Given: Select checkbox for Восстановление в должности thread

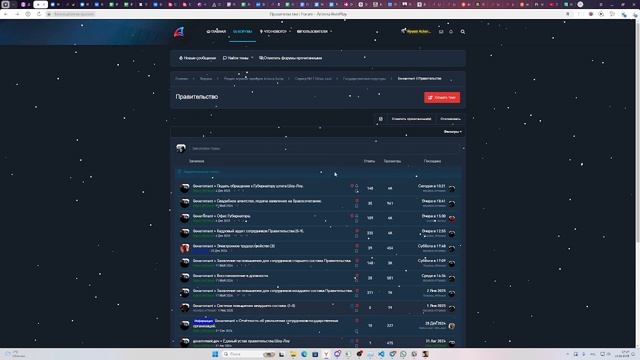Looking at the screenshot, I should [x=356, y=281].
